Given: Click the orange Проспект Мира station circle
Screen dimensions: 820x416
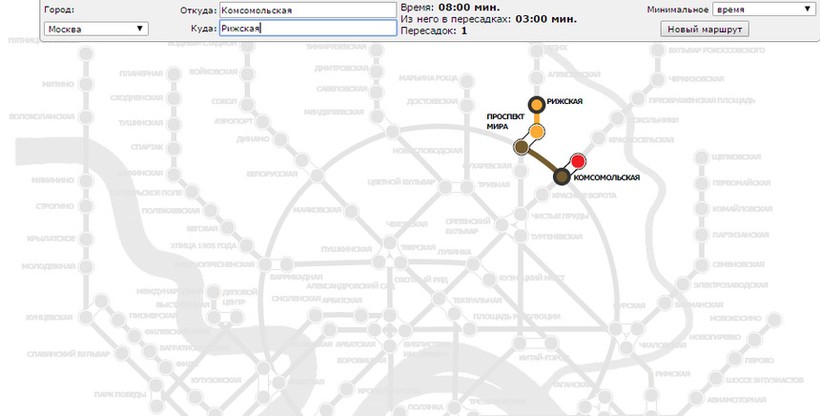Looking at the screenshot, I should pyautogui.click(x=537, y=131).
